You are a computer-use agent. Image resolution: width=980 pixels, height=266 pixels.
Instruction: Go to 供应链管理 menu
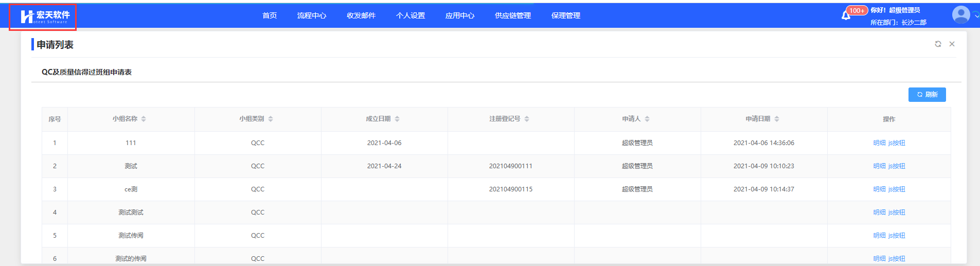[513, 16]
